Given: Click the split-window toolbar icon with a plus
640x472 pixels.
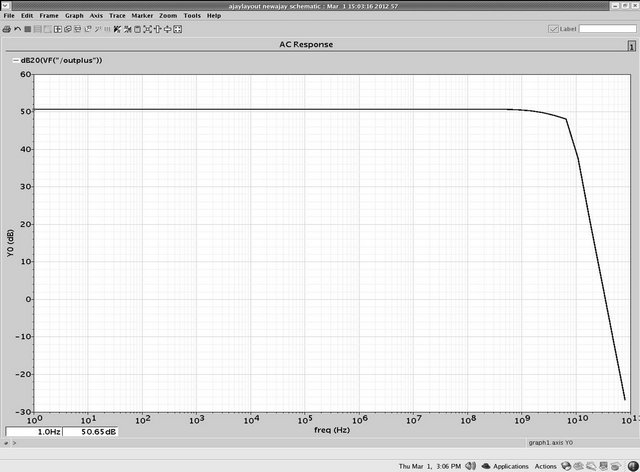Looking at the screenshot, I should (58, 29).
